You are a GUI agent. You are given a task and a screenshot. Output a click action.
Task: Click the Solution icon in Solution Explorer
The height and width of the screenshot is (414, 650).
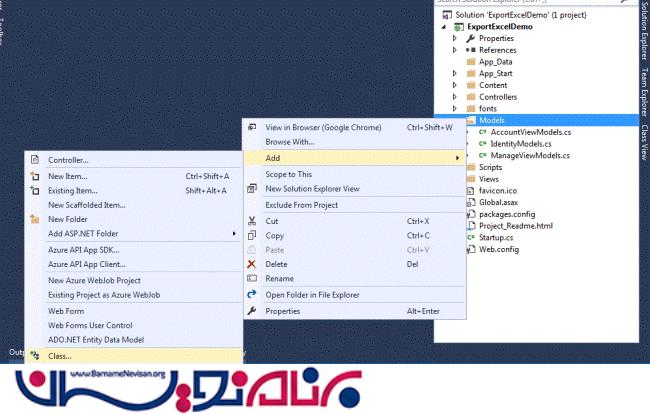tap(447, 15)
